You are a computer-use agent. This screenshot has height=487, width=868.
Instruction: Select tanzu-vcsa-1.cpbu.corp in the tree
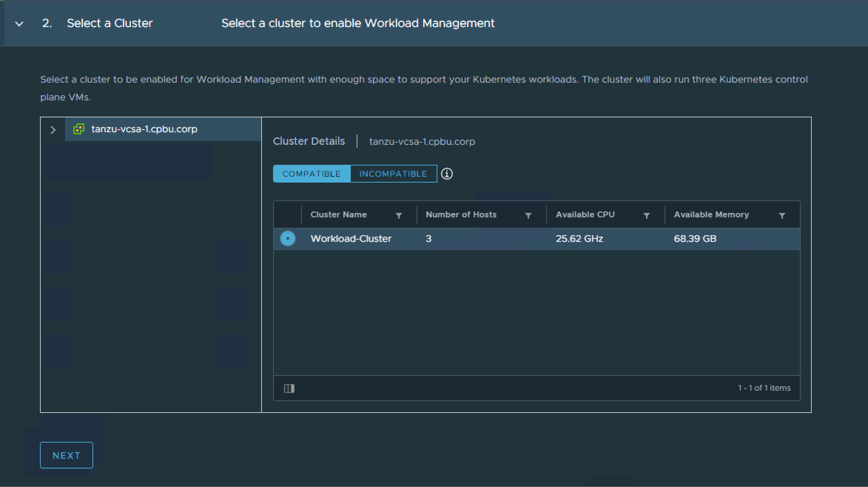pos(144,129)
